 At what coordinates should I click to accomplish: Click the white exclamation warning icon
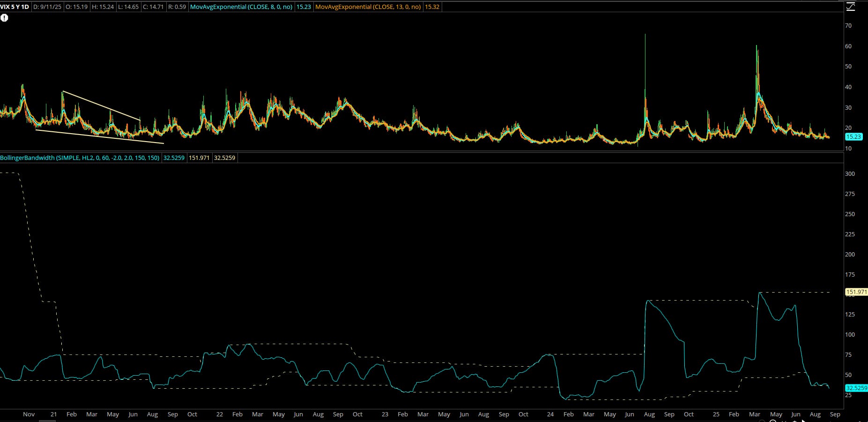click(x=4, y=18)
